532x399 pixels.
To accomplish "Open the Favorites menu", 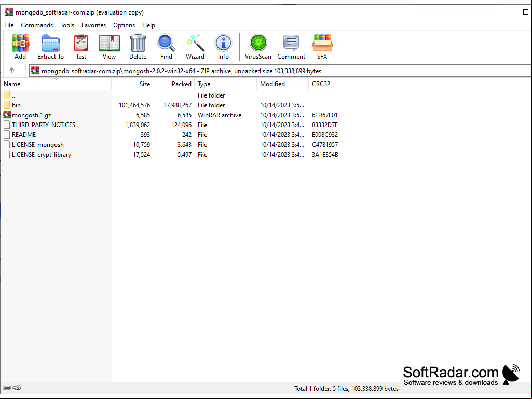I will click(93, 25).
